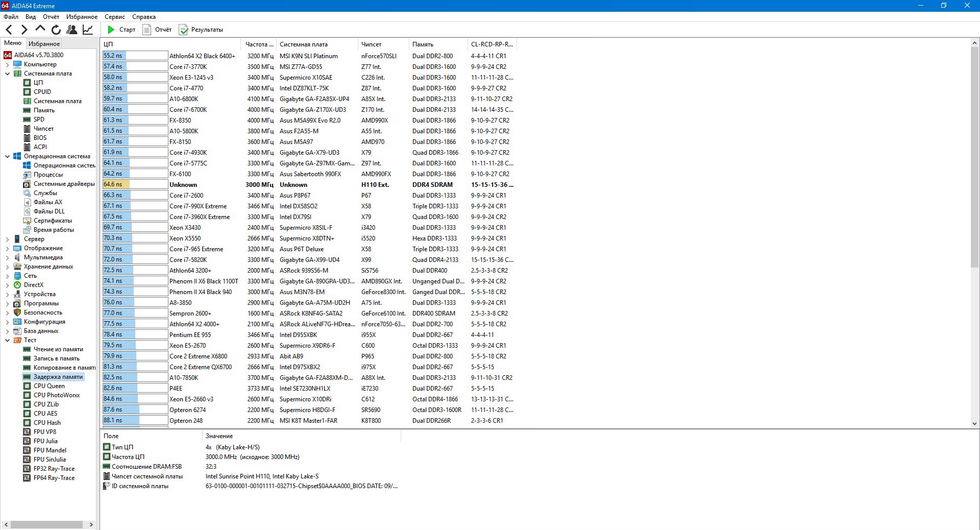The image size is (980, 530).
Task: Select the ID системной платы field row
Action: pyautogui.click(x=250, y=486)
